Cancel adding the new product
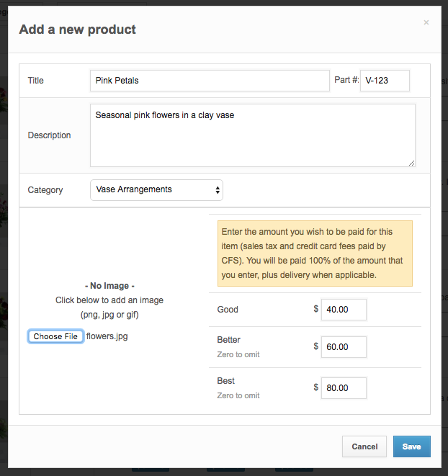 [364, 446]
